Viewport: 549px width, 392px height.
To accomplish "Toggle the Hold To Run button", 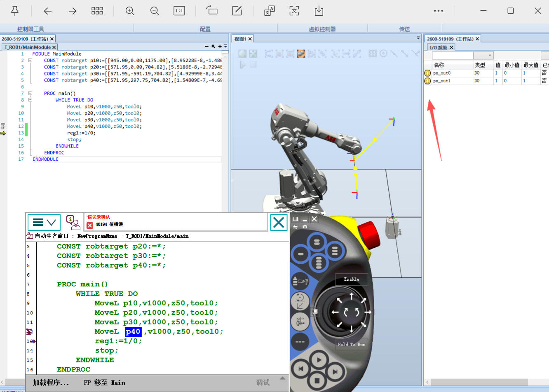I will (x=351, y=344).
